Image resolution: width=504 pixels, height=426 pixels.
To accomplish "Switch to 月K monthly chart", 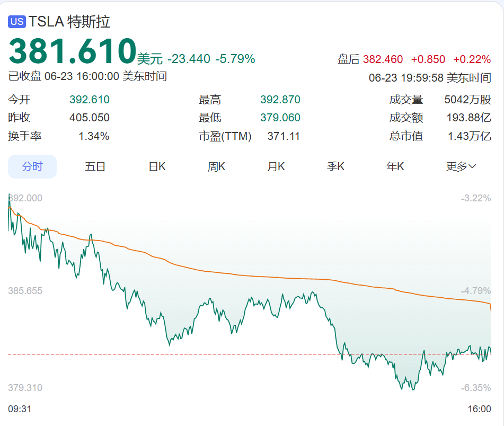I will (x=276, y=166).
